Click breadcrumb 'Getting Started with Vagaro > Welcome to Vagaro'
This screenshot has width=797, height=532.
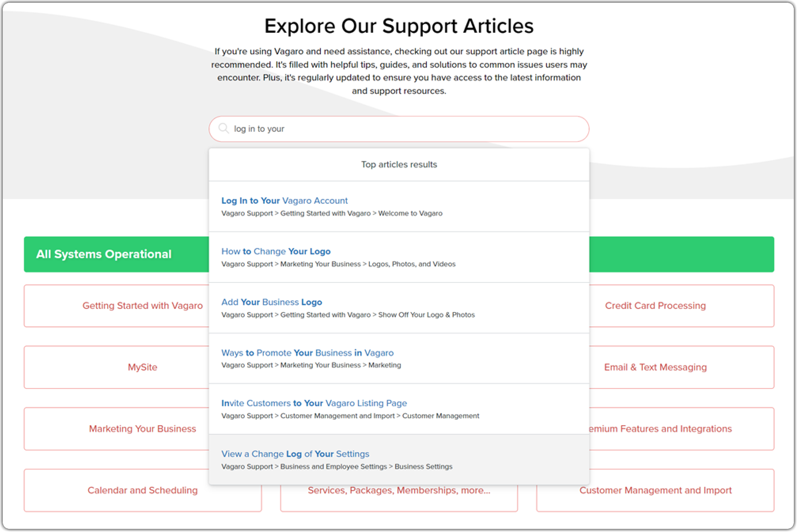[x=361, y=213]
